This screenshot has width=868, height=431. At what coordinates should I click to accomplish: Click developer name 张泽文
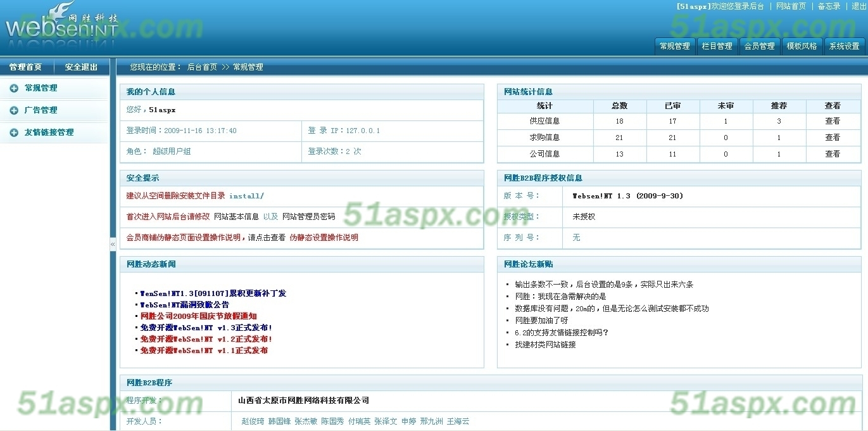386,421
